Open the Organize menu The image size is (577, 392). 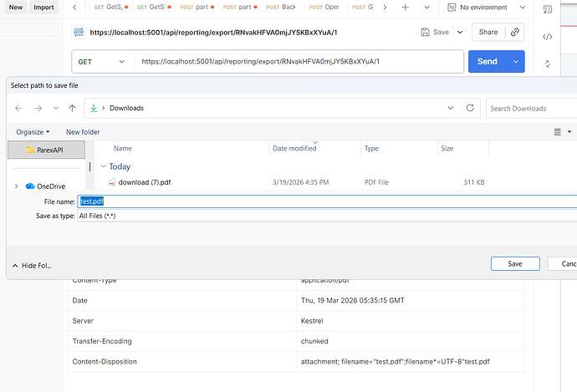(x=33, y=132)
